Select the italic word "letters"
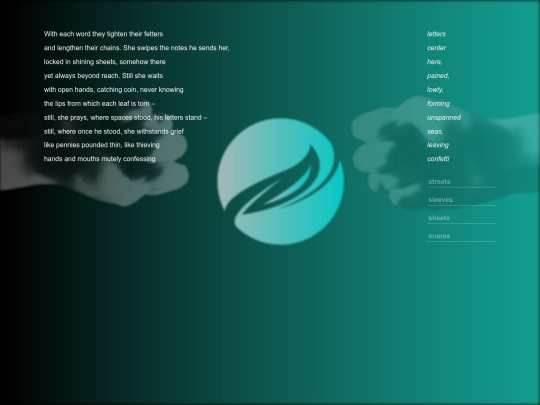The width and height of the screenshot is (540, 405). pos(436,34)
